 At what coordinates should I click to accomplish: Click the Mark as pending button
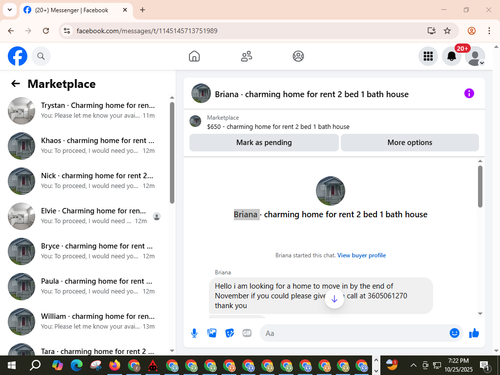click(264, 142)
